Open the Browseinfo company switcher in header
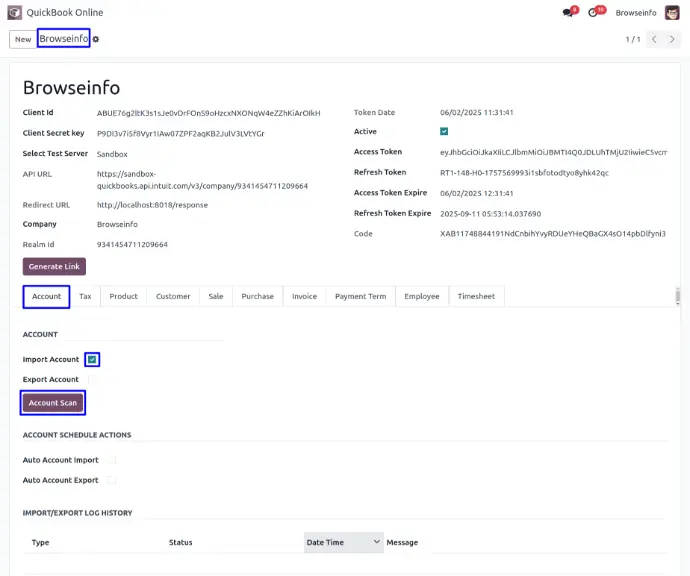690x576 pixels. (x=636, y=13)
